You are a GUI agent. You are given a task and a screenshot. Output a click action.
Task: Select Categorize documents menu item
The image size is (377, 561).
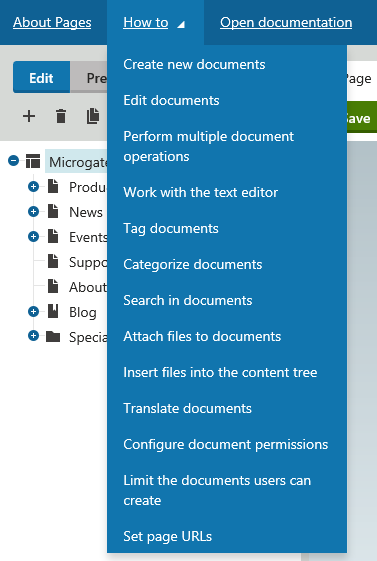[193, 265]
